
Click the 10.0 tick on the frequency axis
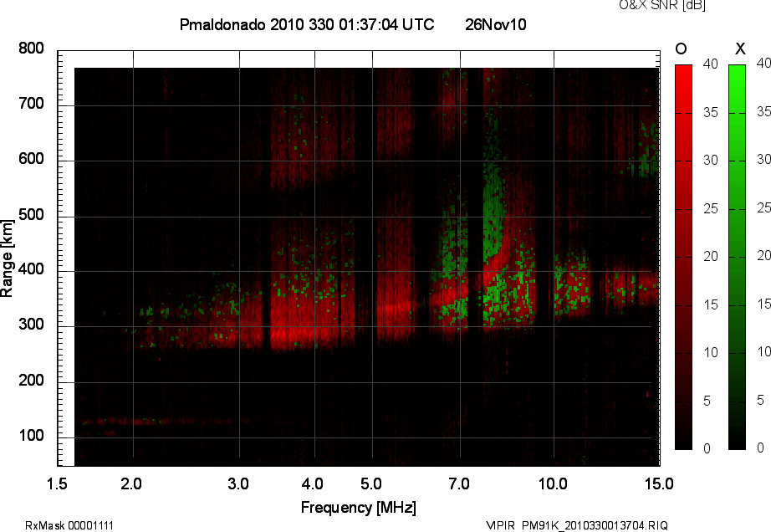click(553, 483)
